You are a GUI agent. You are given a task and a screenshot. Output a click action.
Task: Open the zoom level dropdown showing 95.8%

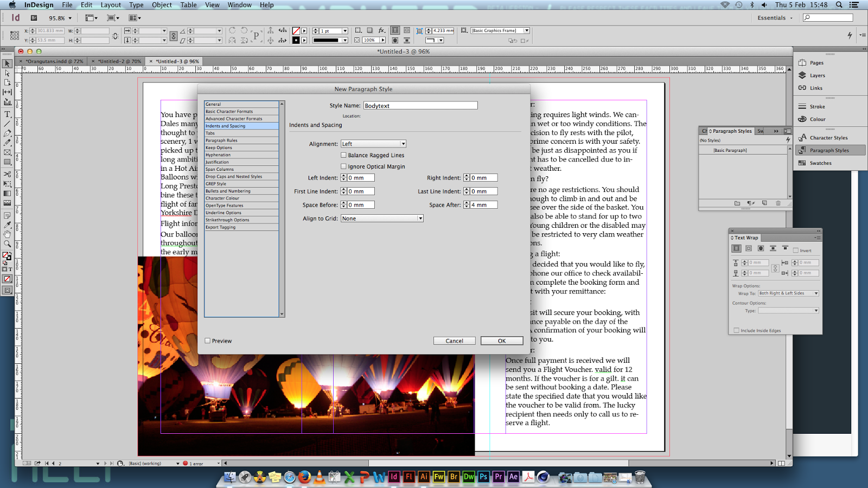point(70,18)
